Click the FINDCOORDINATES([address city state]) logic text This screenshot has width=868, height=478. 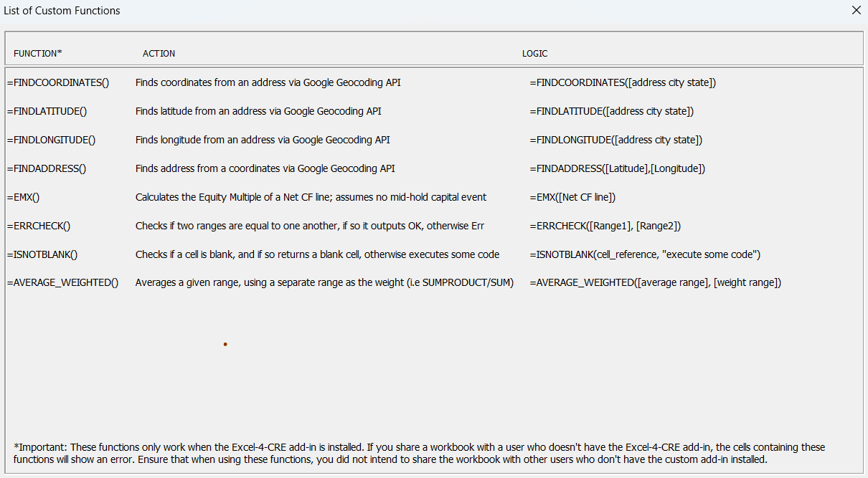point(623,82)
